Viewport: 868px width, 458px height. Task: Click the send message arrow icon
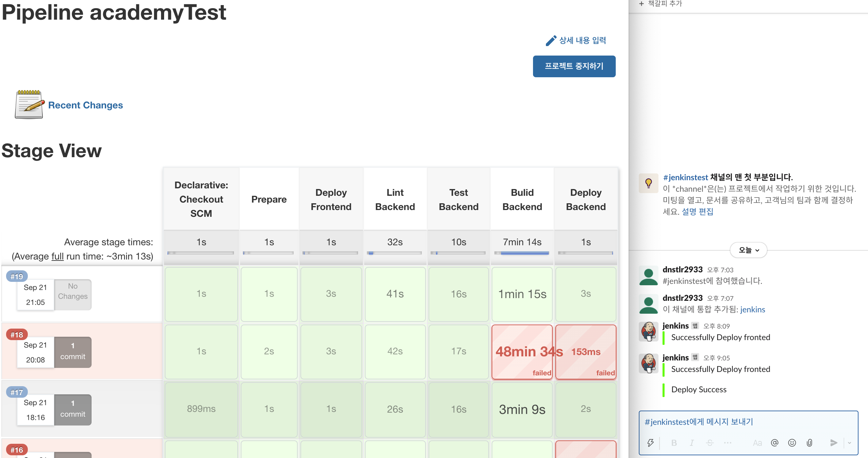coord(834,443)
